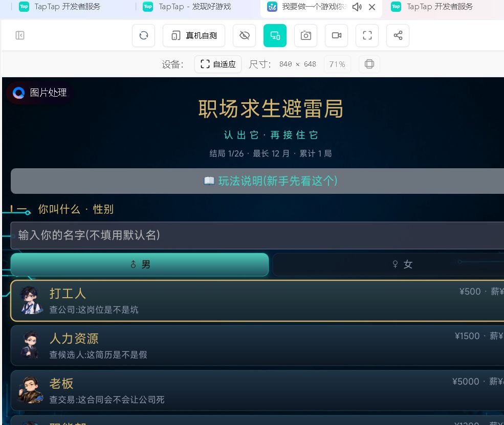
Task: Toggle the crossed-eye visibility icon
Action: click(244, 35)
